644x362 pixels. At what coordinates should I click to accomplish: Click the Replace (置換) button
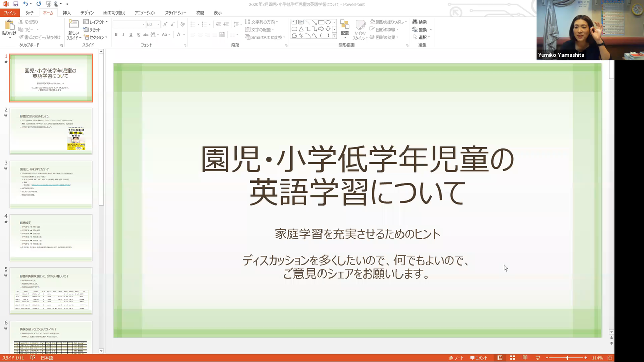[421, 30]
